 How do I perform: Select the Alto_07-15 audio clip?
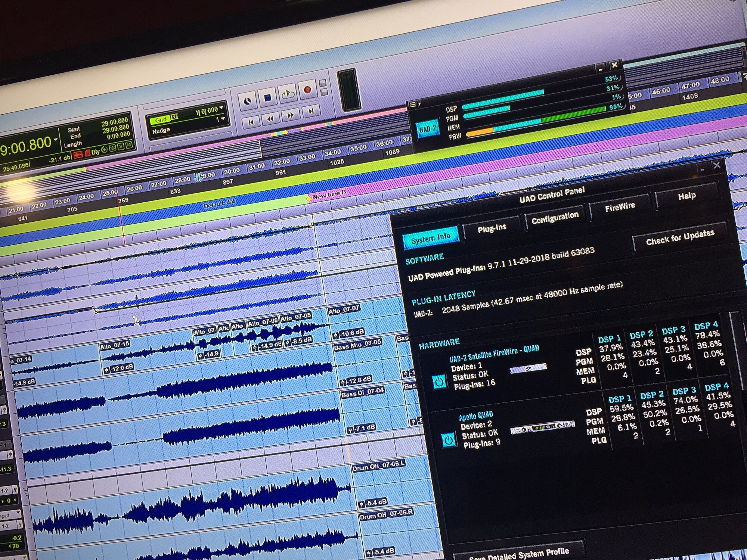click(115, 346)
